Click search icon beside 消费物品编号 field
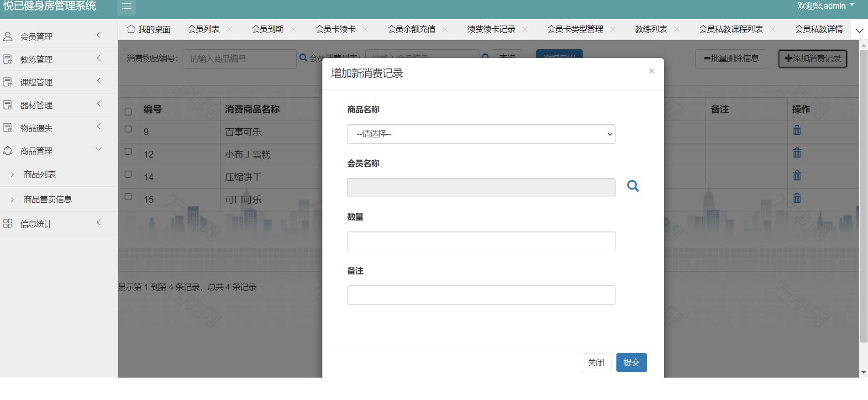Viewport: 868px width, 400px height. coord(303,58)
